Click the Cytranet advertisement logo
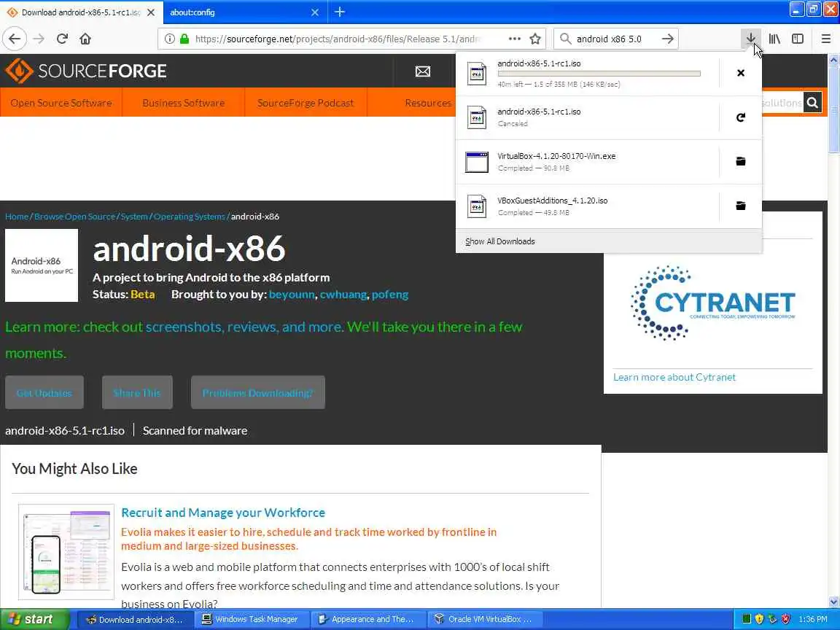The height and width of the screenshot is (630, 840). (x=713, y=303)
